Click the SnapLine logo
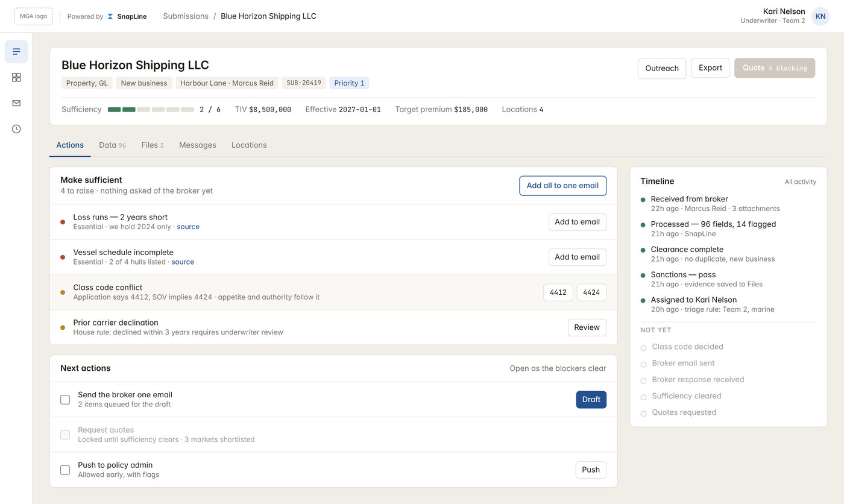This screenshot has height=504, width=844. point(127,16)
